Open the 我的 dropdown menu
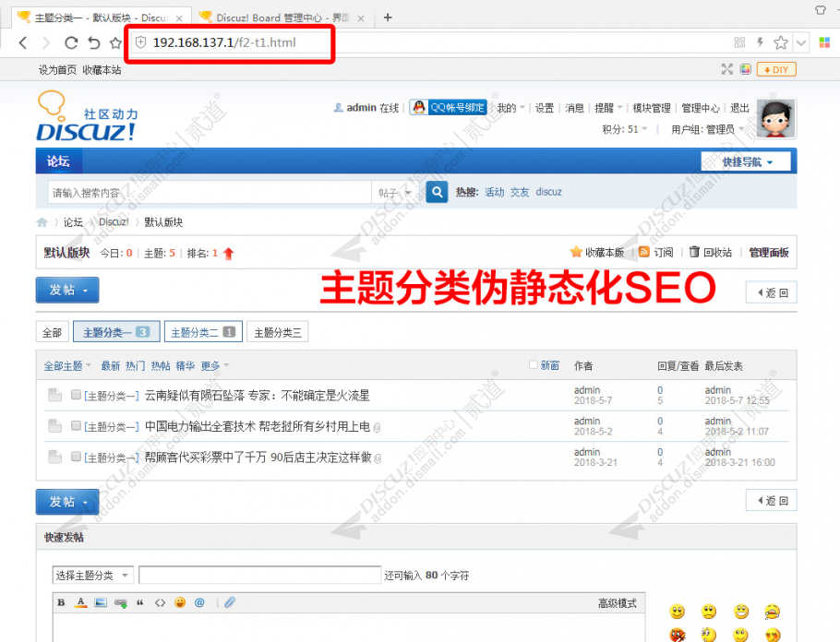 510,108
